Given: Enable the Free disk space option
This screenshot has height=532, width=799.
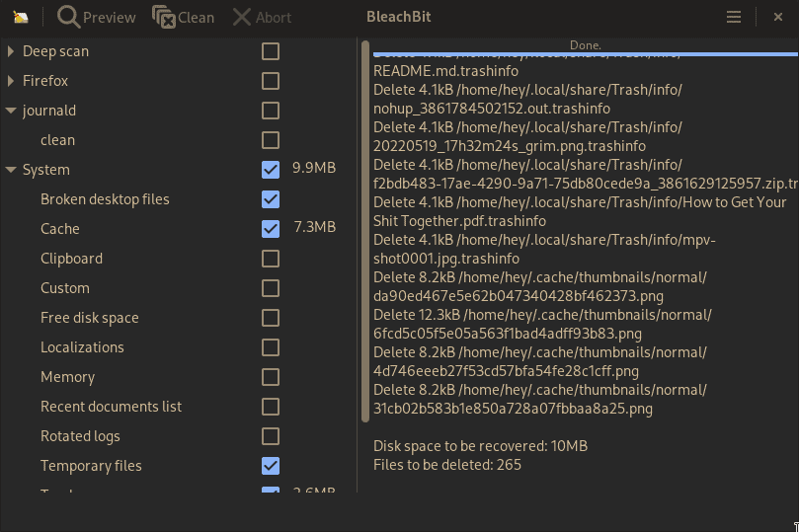Looking at the screenshot, I should (x=271, y=318).
